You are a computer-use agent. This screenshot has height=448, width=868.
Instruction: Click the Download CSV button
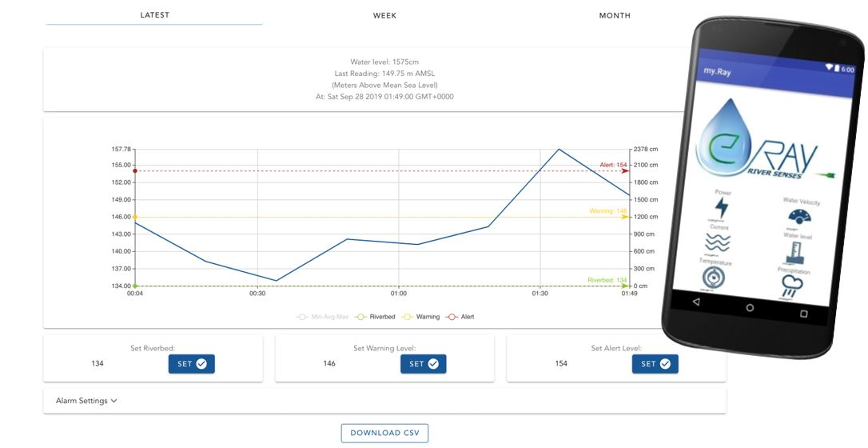point(384,433)
